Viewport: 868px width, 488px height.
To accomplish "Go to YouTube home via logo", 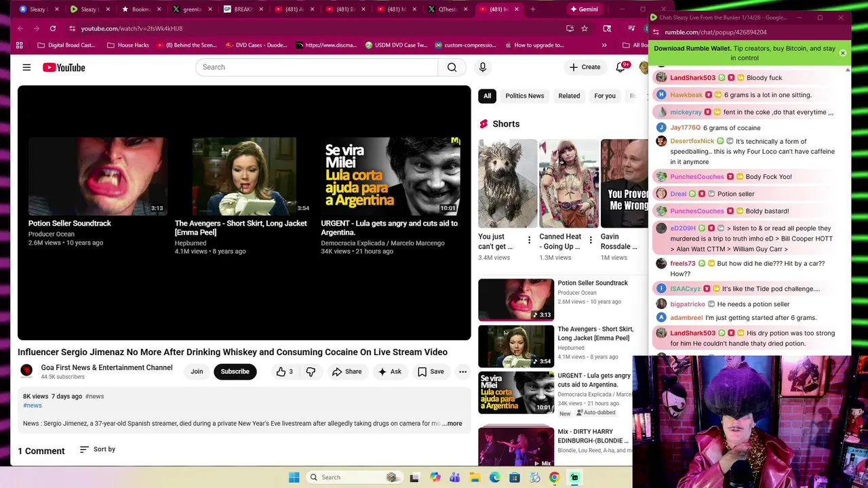I will point(64,67).
